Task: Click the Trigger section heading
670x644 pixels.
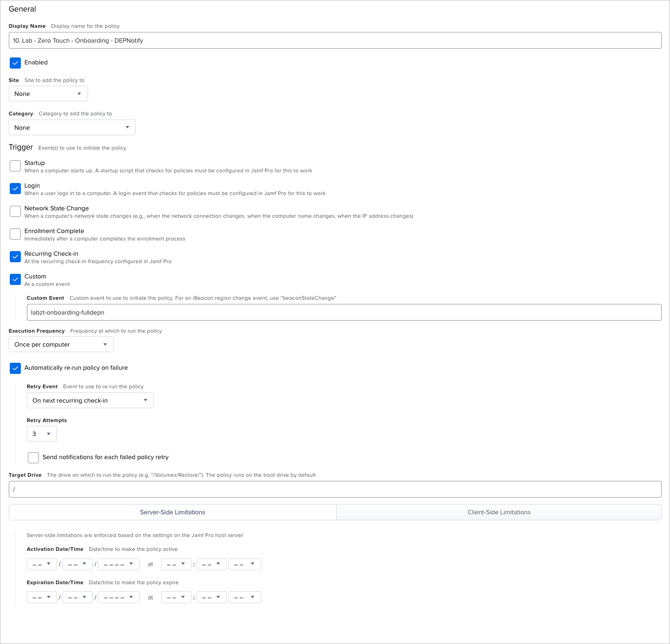Action: coord(21,147)
